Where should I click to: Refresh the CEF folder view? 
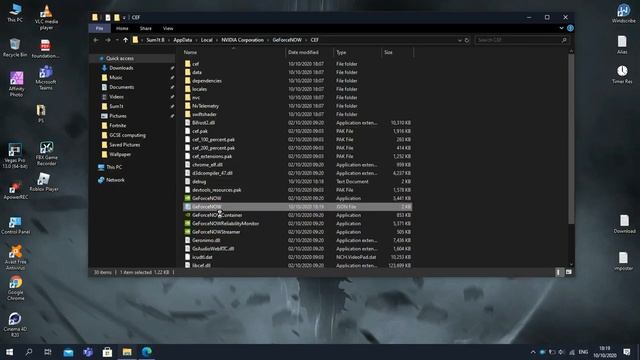[x=467, y=40]
